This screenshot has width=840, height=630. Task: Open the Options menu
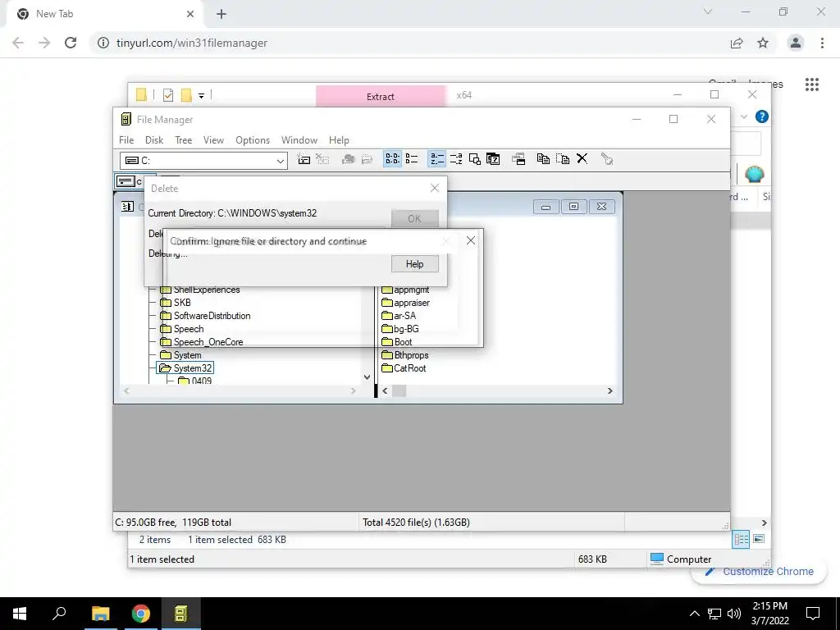[253, 139]
